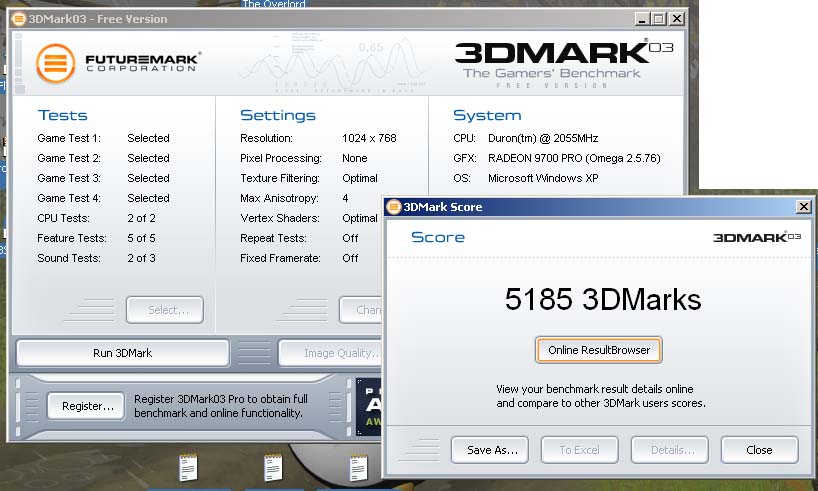The height and width of the screenshot is (491, 818).
Task: Click the To Excel button
Action: pyautogui.click(x=580, y=450)
